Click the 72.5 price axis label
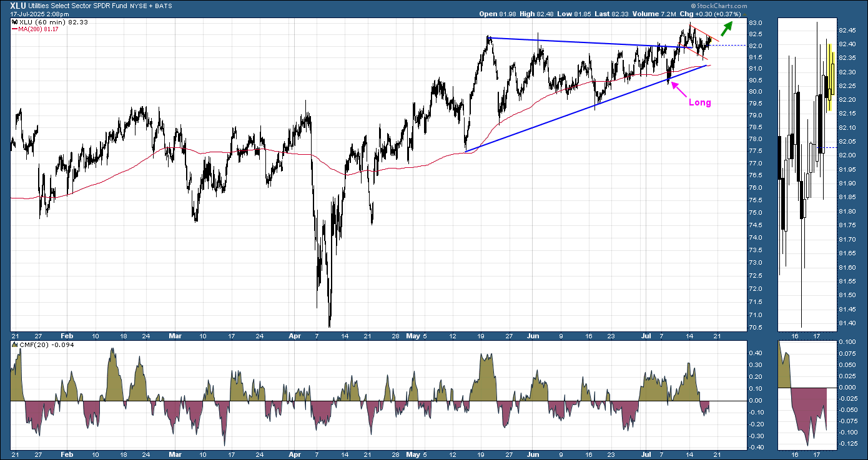The image size is (868, 460). (x=757, y=276)
